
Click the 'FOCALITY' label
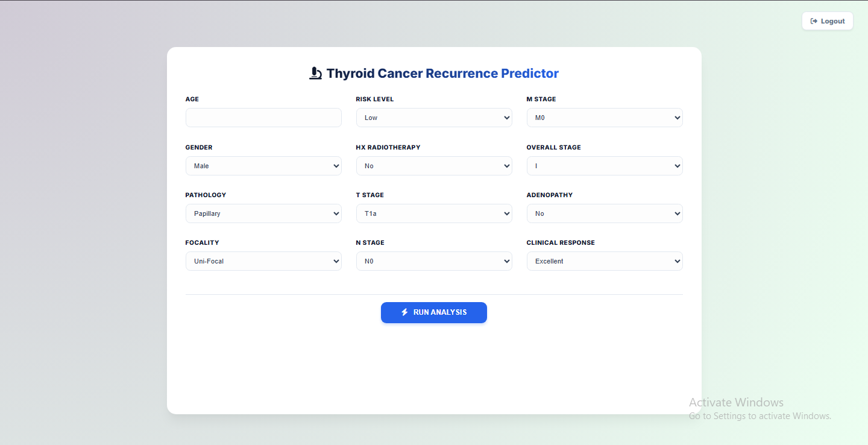203,242
